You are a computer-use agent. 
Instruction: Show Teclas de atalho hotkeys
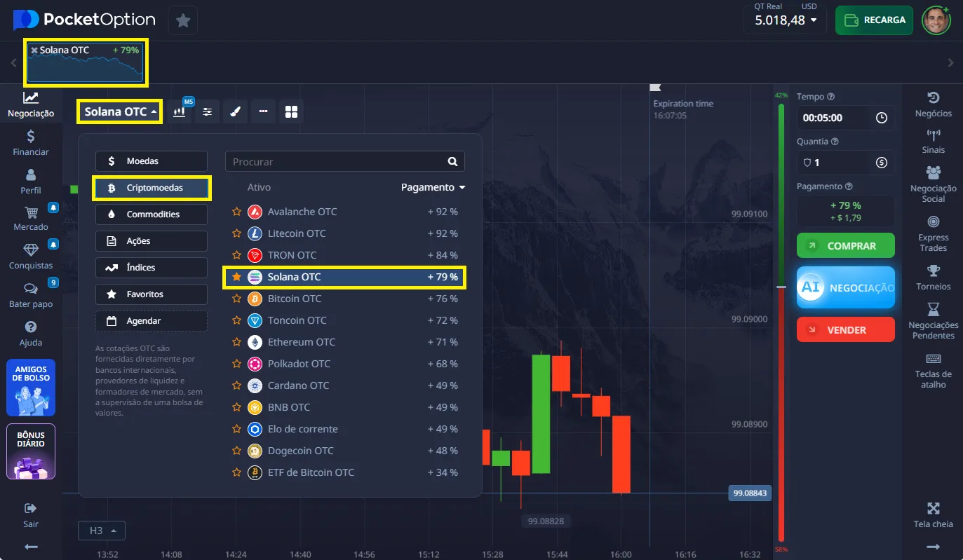tap(934, 371)
